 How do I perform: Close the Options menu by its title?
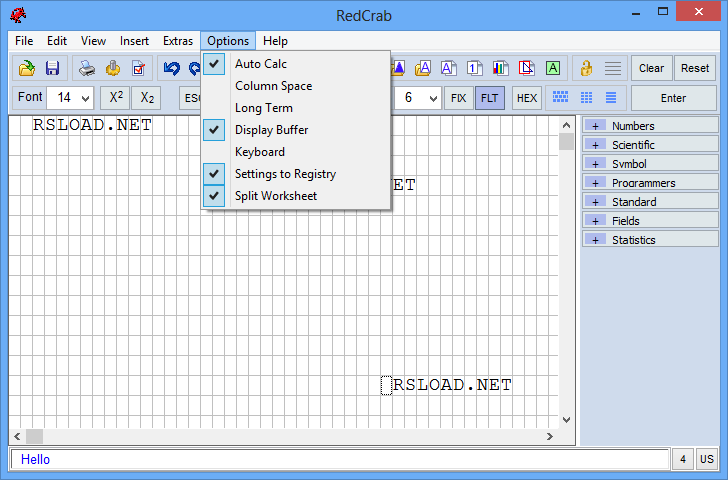click(228, 41)
